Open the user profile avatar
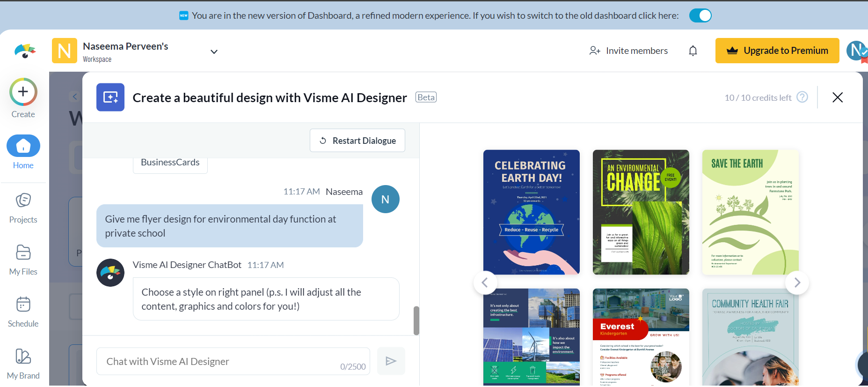 click(x=857, y=51)
